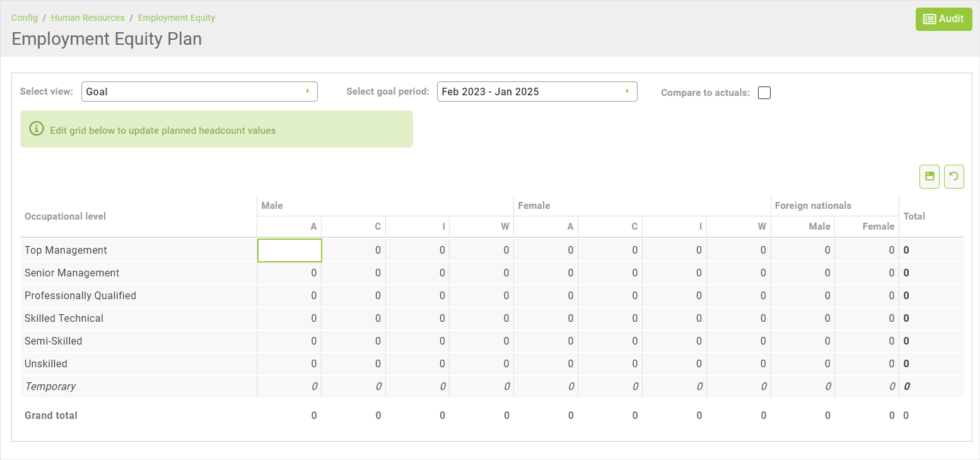This screenshot has width=980, height=460.
Task: Click the save grid icon
Action: [930, 177]
